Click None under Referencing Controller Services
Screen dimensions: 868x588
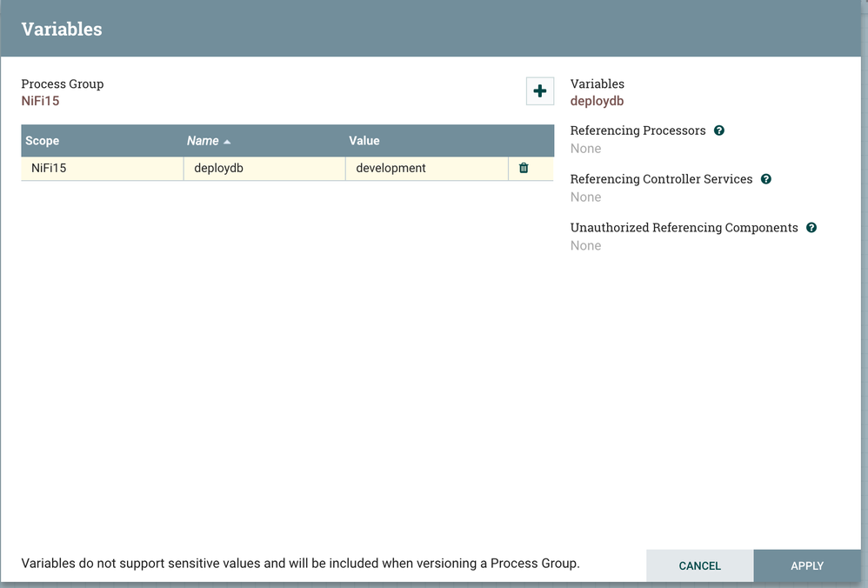(584, 197)
